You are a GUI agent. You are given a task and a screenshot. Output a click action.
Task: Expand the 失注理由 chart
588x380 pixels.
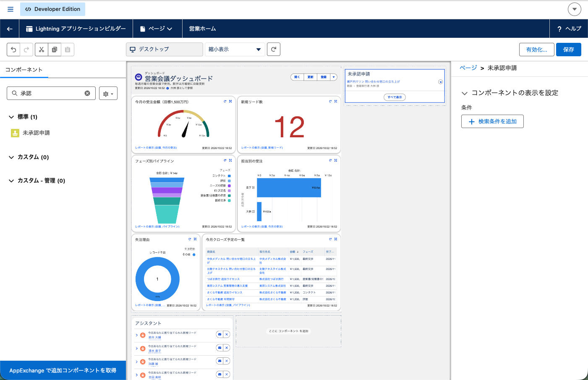(x=195, y=239)
